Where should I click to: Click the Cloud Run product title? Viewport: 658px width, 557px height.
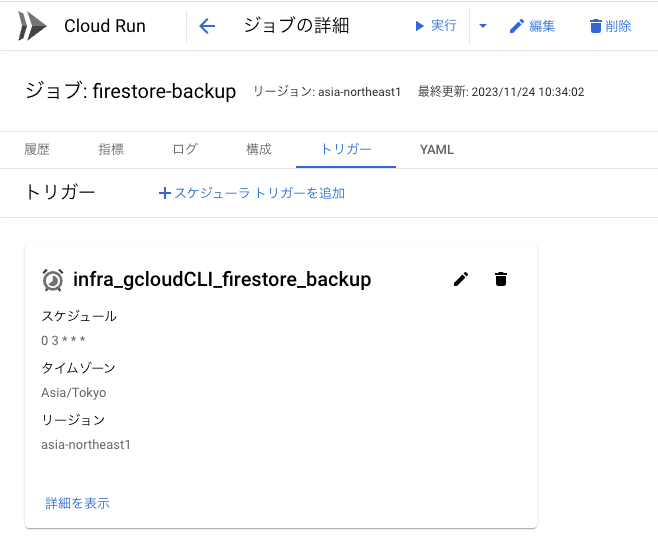tap(105, 26)
